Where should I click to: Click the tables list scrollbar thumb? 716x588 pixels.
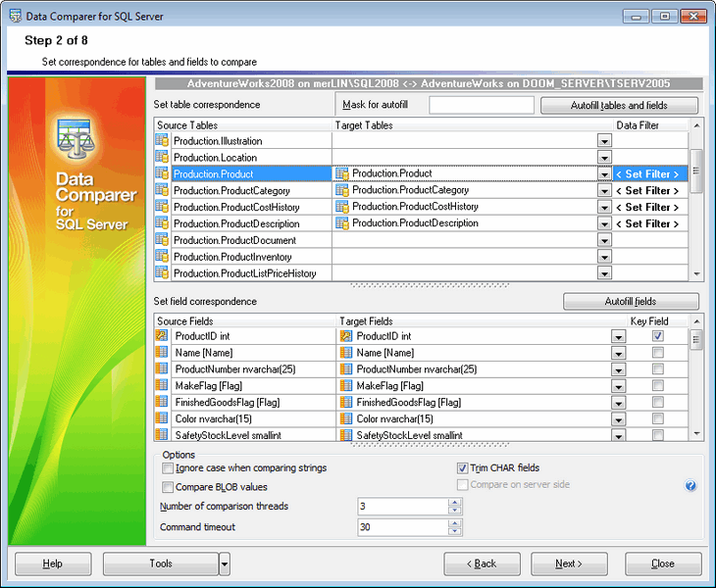coord(696,171)
